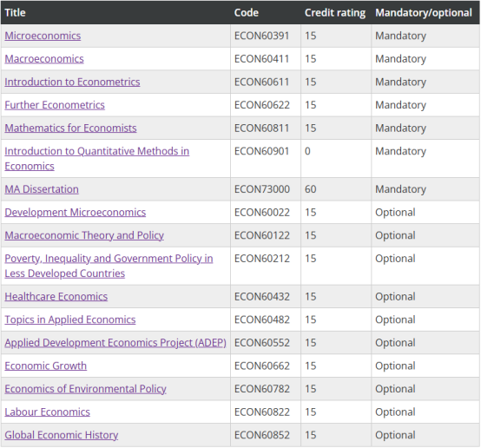Viewport: 481px width, 448px height.
Task: Click Introduction to Econometrics link
Action: 72,82
